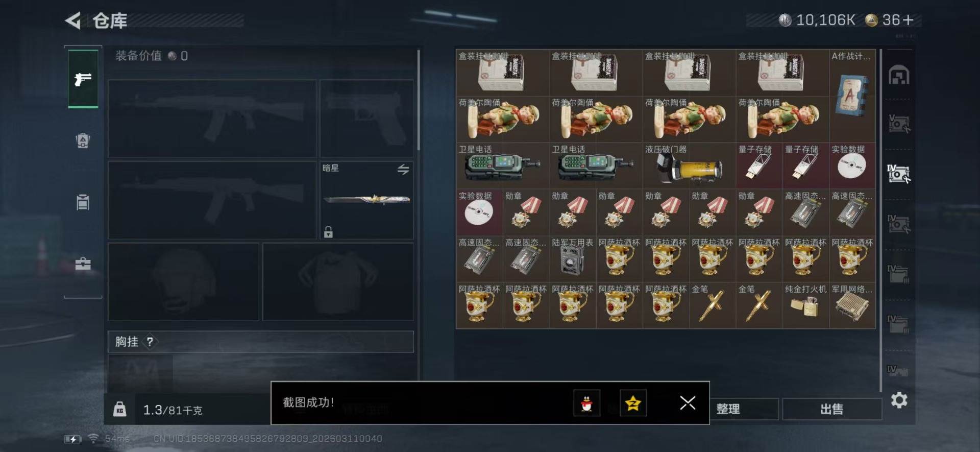Open the settings gear near sell button
Screen dimensions: 980x452
(x=899, y=400)
